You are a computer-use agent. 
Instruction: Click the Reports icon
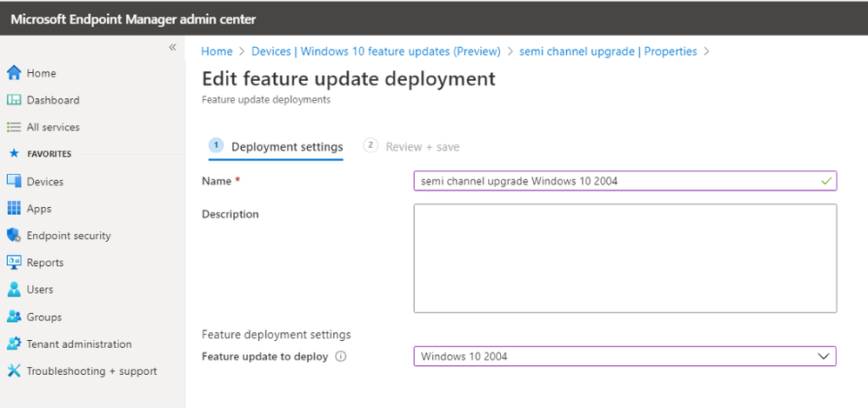(x=14, y=263)
